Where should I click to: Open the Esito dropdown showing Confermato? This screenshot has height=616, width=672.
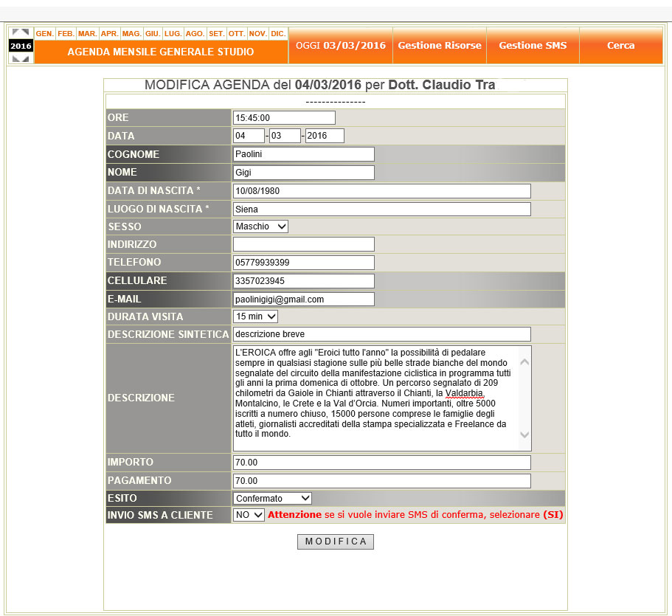click(272, 499)
